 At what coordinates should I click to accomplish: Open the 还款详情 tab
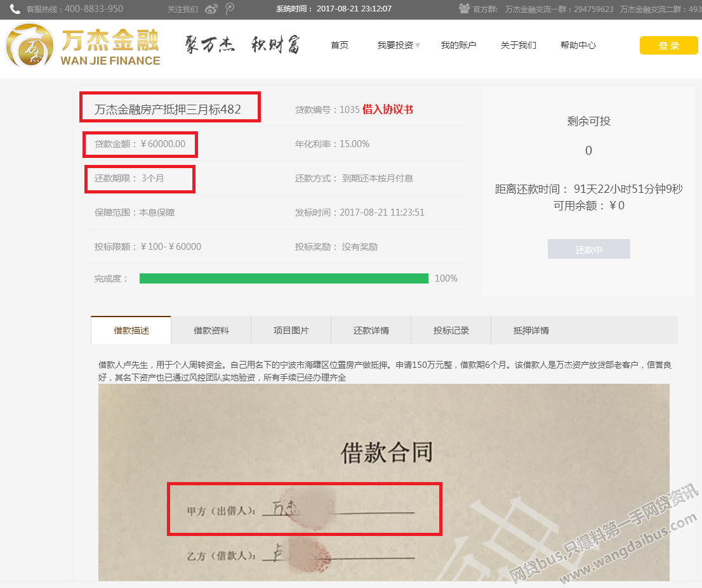pyautogui.click(x=371, y=330)
